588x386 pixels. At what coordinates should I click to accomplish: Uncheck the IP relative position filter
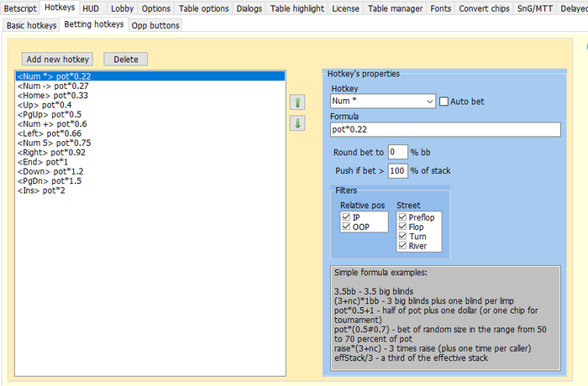(x=346, y=217)
